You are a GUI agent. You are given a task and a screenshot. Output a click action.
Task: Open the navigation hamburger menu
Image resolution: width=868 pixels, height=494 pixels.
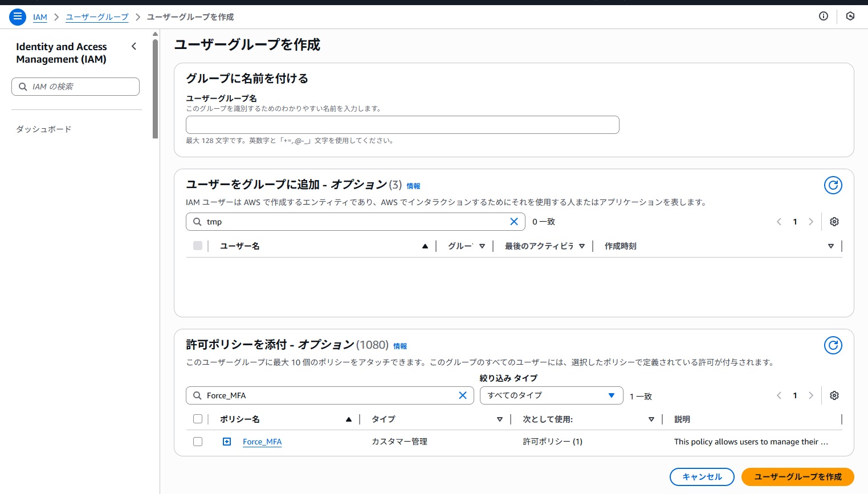point(17,17)
